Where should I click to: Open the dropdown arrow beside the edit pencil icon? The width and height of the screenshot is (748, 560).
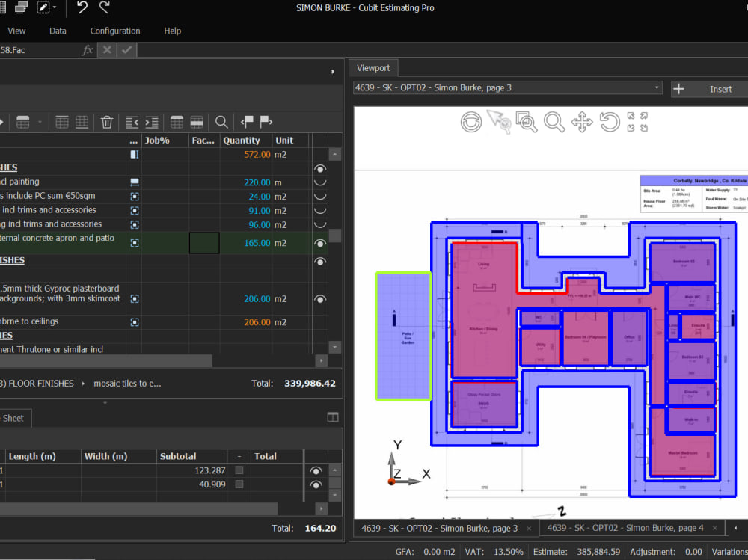click(x=55, y=7)
